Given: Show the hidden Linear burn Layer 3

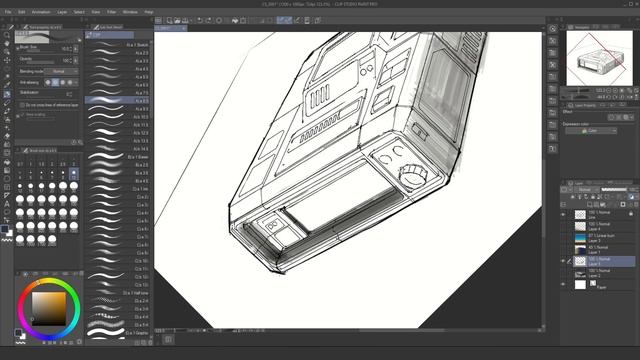Looking at the screenshot, I should tap(564, 238).
